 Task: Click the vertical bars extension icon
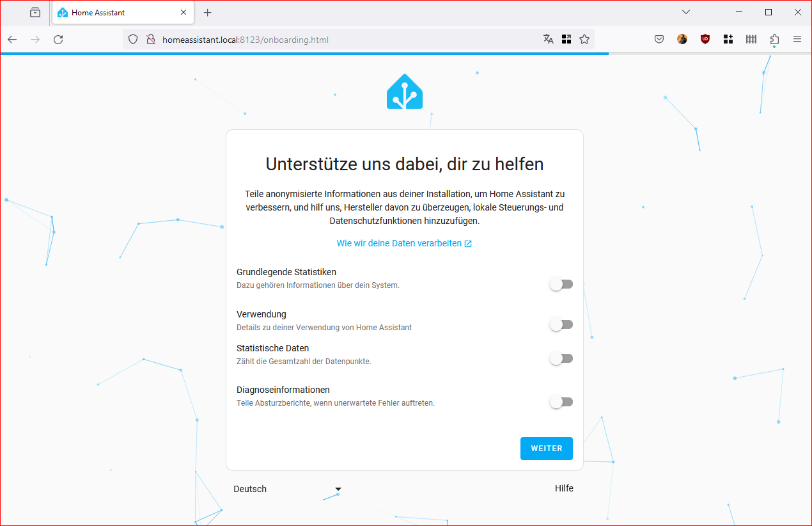point(751,40)
